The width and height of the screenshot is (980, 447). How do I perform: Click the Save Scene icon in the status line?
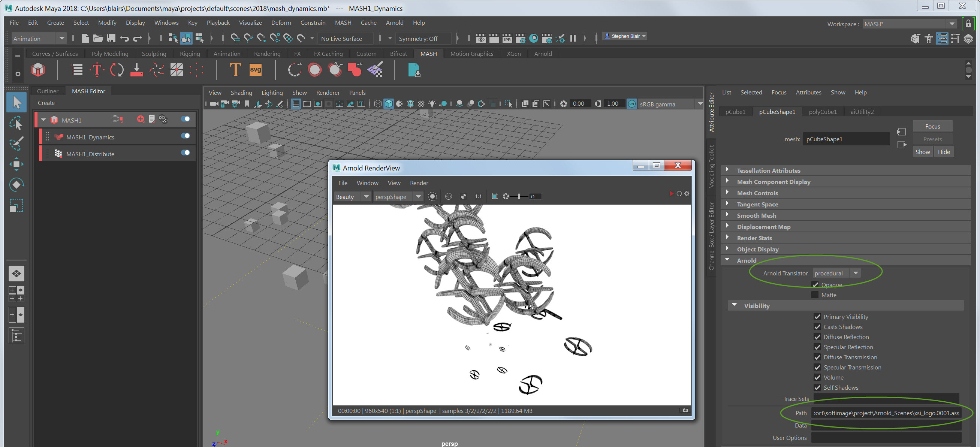111,39
